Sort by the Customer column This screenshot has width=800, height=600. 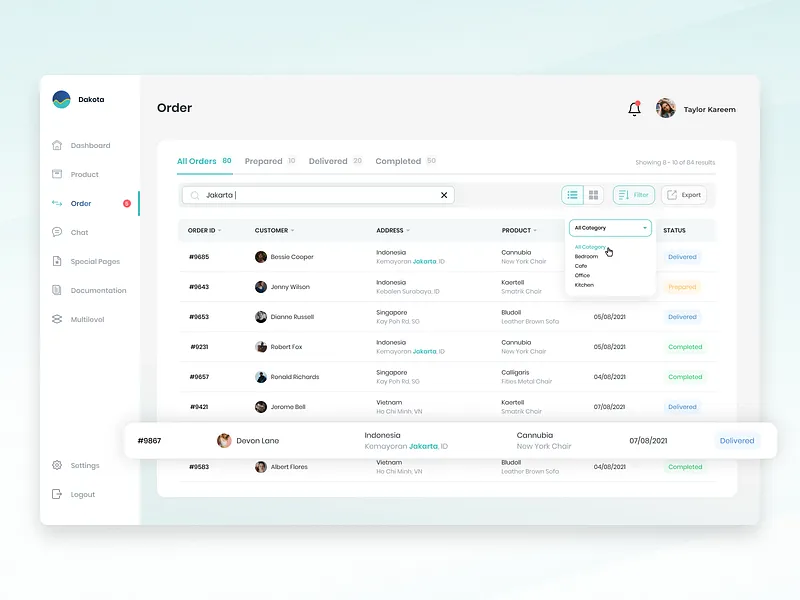point(274,231)
